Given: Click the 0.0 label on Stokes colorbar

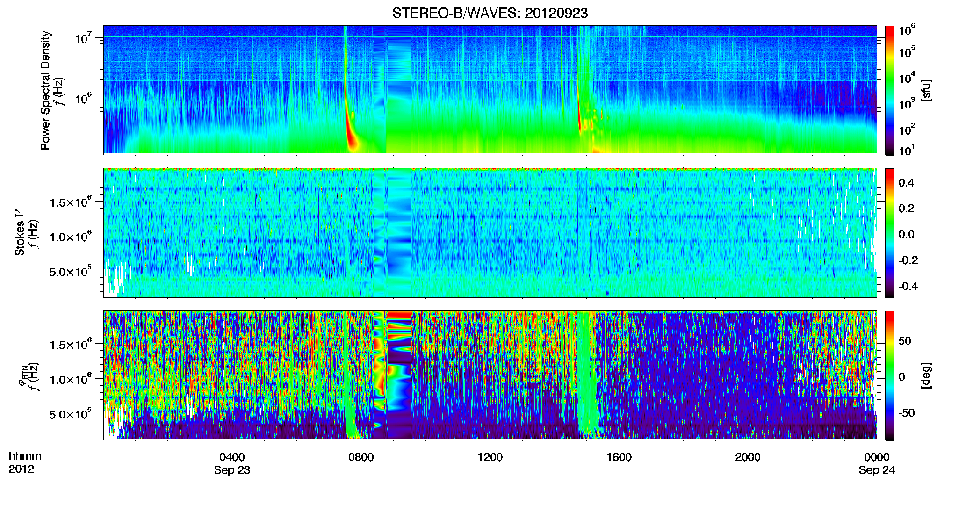Looking at the screenshot, I should [906, 234].
